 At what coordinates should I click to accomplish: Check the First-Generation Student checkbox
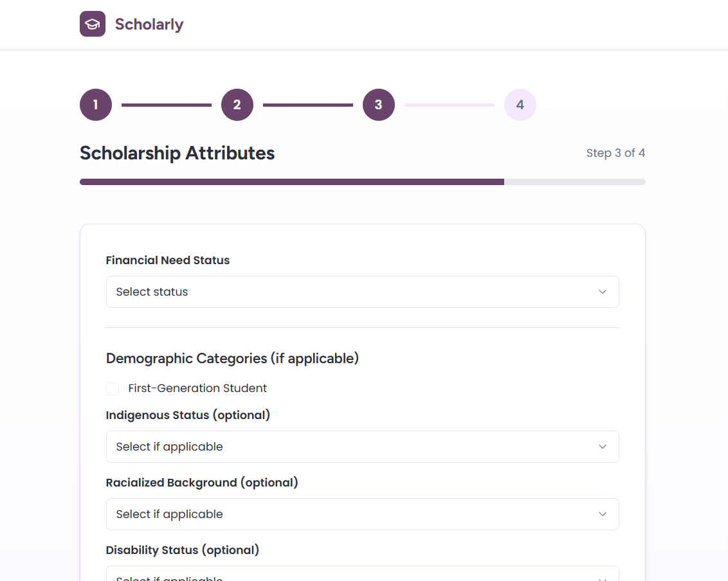pos(113,388)
